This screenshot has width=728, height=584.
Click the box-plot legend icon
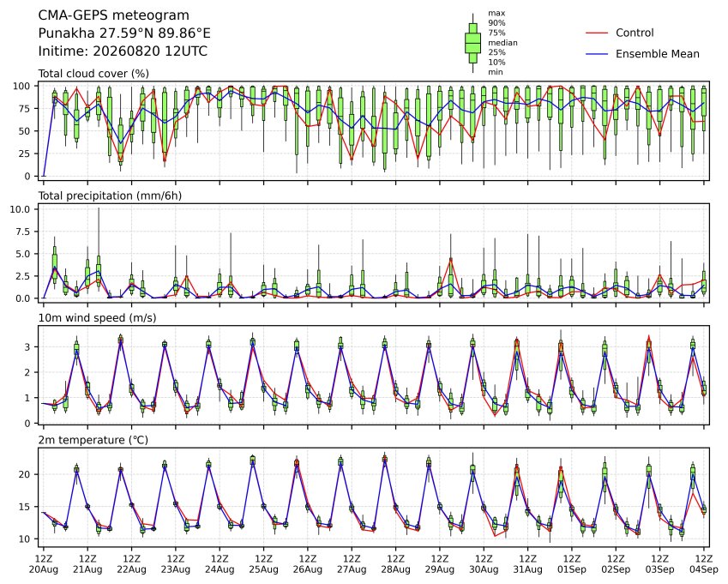[472, 43]
